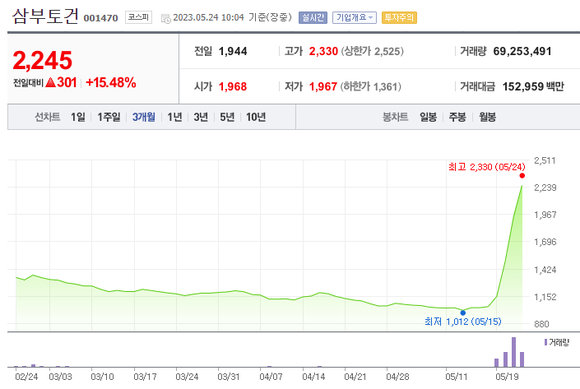
Task: Click the 거래량 legend in volume chart
Action: 557,342
